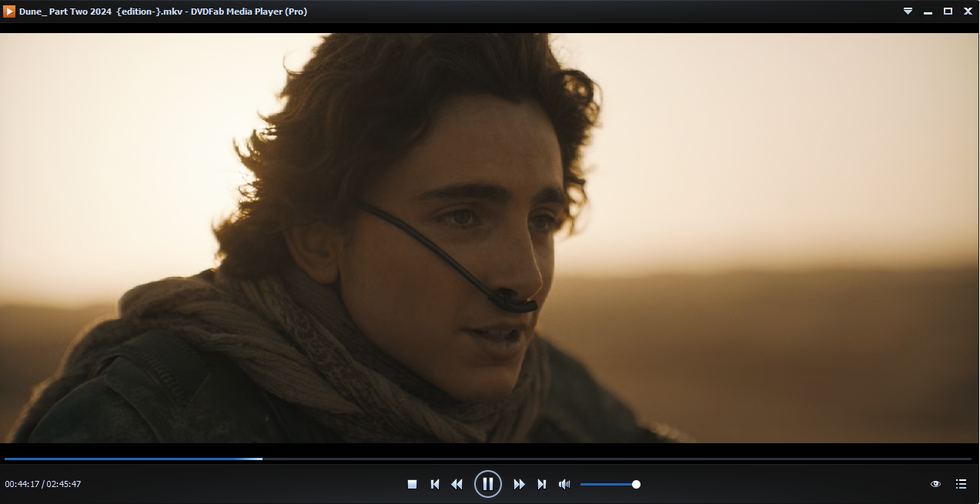The width and height of the screenshot is (980, 504).
Task: Maximize the media player window
Action: pos(948,12)
